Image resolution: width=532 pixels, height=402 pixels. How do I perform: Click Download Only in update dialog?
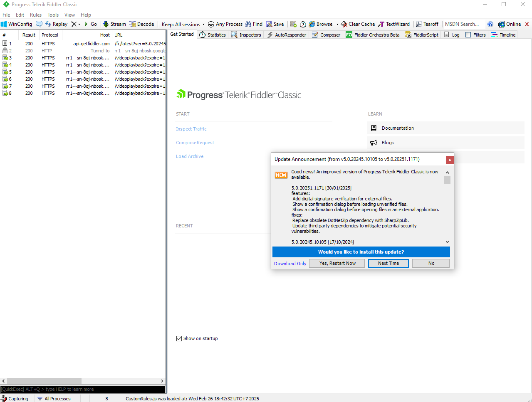[290, 264]
